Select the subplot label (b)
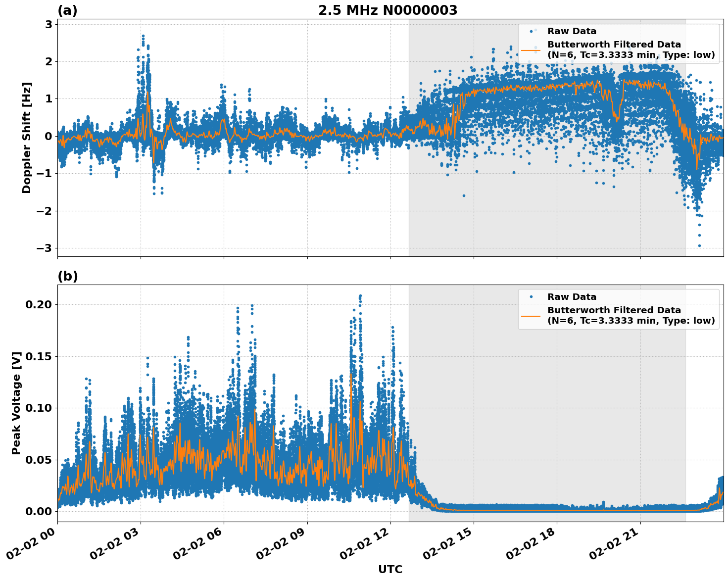The width and height of the screenshot is (728, 580). (68, 276)
